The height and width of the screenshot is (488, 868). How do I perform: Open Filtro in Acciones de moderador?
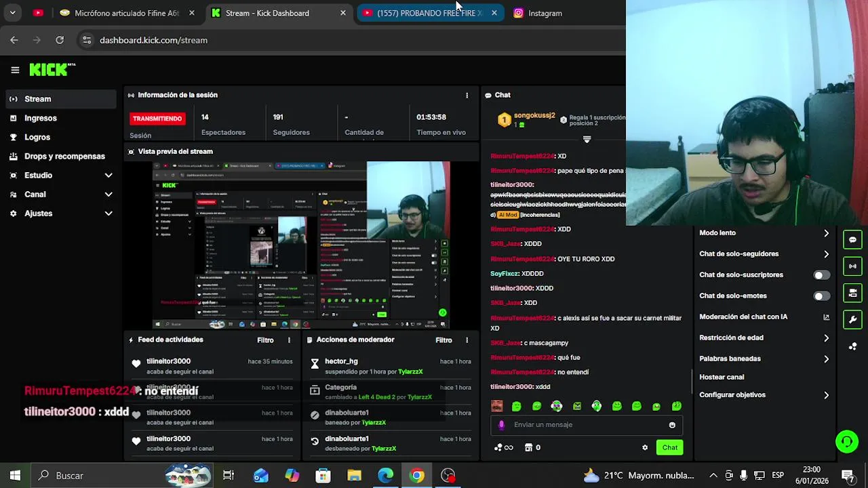point(443,340)
